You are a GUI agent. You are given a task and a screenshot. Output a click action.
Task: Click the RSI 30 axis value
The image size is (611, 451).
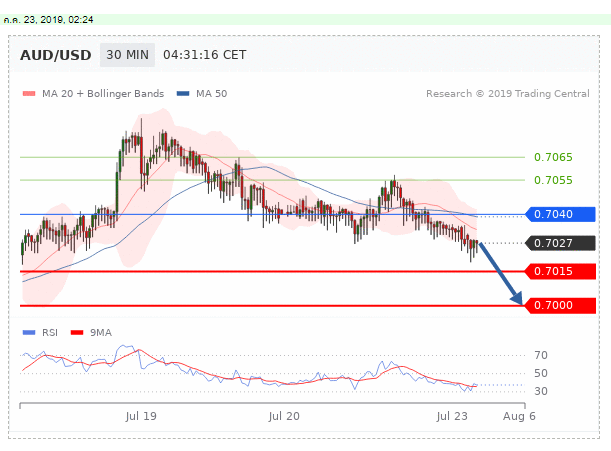[541, 391]
